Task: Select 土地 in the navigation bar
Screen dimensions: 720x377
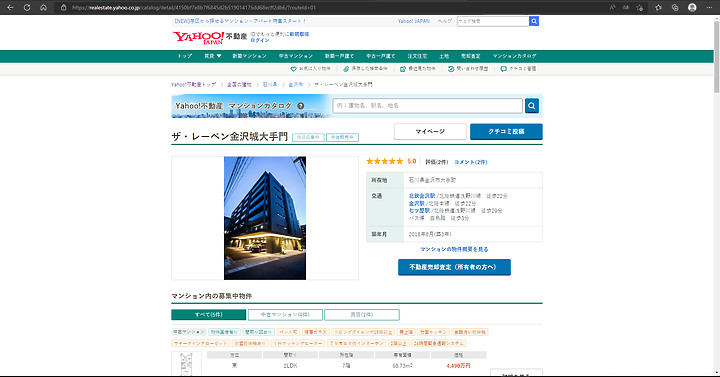Action: tap(444, 56)
